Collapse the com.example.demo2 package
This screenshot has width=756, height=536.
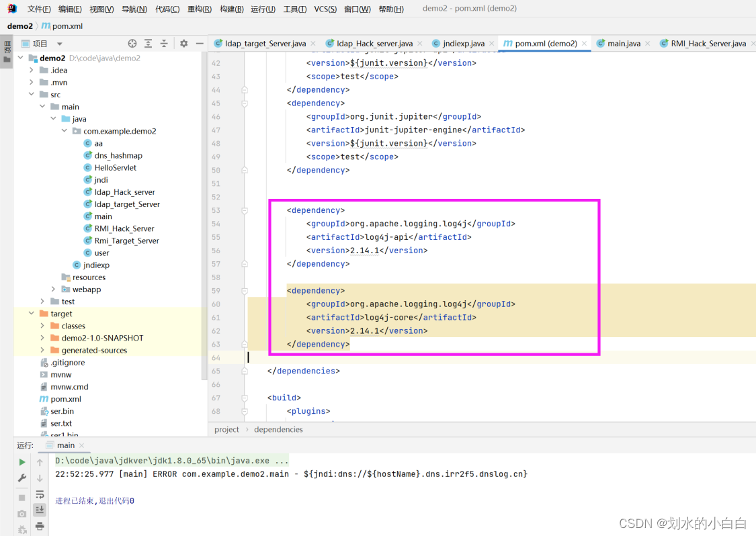tap(64, 130)
